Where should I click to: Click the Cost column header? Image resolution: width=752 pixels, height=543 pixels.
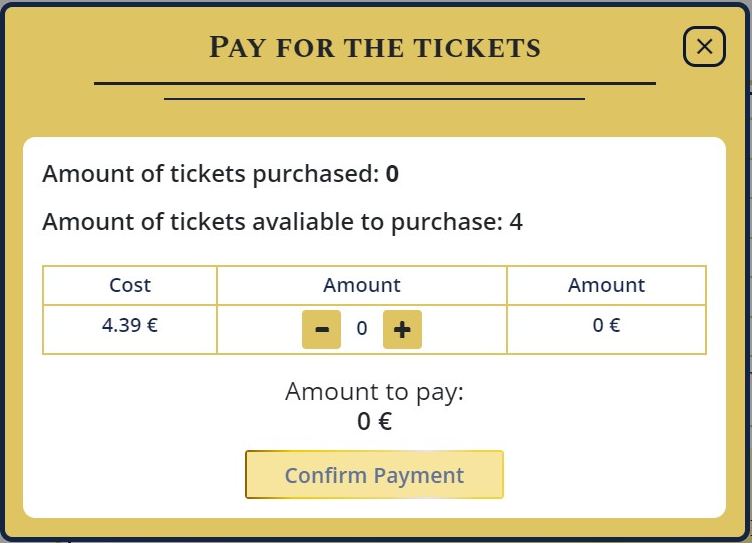coord(130,285)
